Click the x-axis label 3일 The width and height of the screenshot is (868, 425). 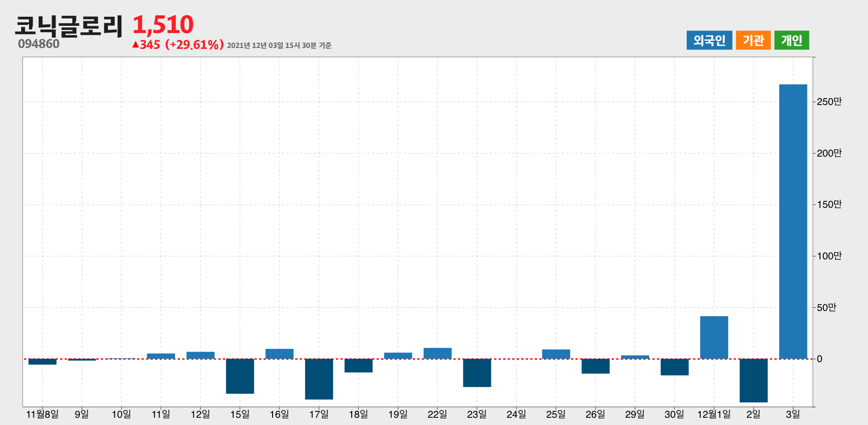(793, 414)
